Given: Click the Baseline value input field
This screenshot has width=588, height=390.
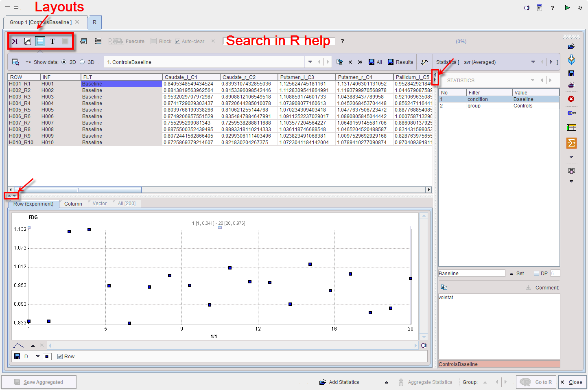Looking at the screenshot, I should (472, 273).
